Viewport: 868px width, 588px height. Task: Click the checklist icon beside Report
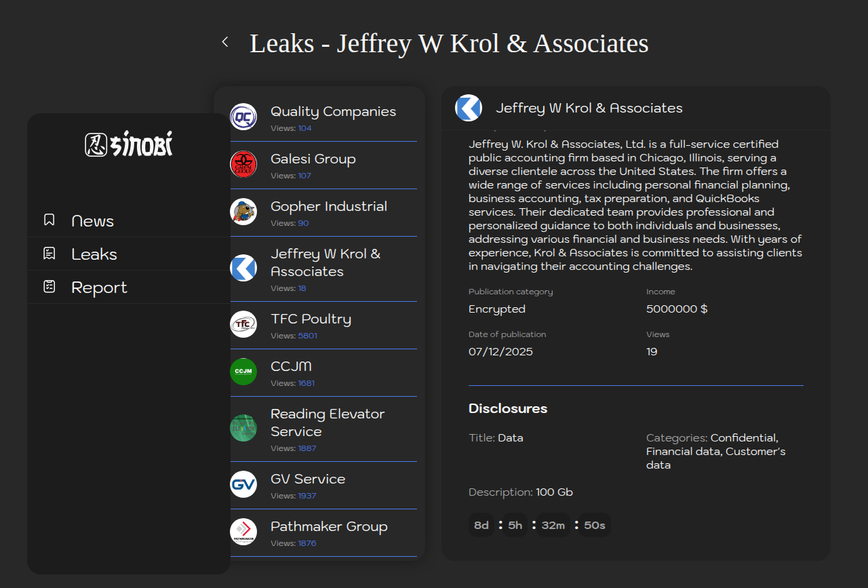(x=49, y=286)
